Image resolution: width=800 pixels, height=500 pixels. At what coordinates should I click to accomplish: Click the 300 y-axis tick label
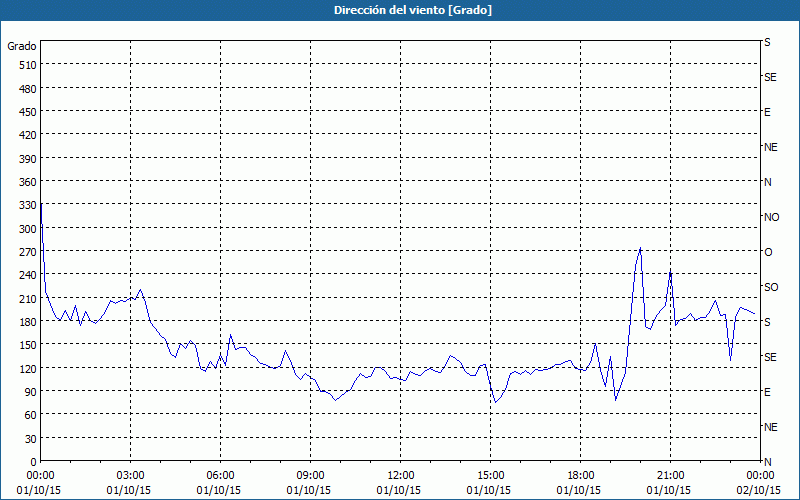click(27, 229)
